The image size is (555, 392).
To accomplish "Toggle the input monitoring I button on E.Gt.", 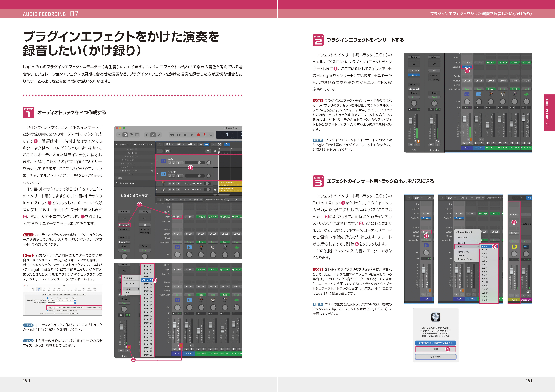I will click(182, 163).
